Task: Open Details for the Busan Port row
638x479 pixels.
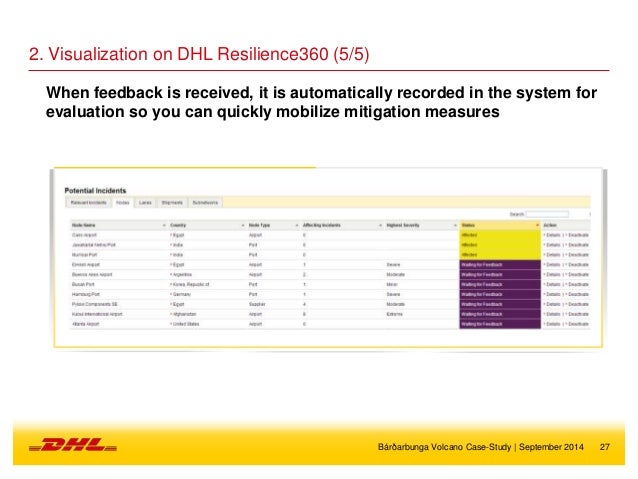Action: (x=553, y=284)
